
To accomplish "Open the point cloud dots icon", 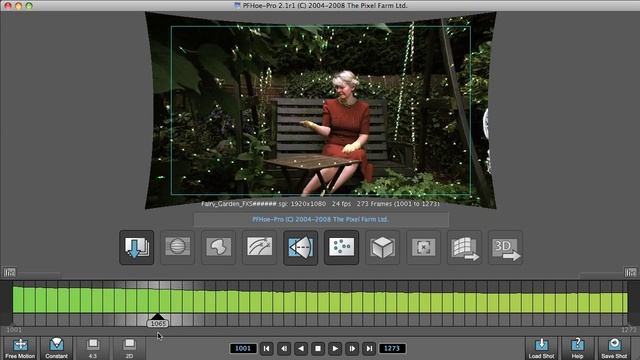I will point(342,247).
